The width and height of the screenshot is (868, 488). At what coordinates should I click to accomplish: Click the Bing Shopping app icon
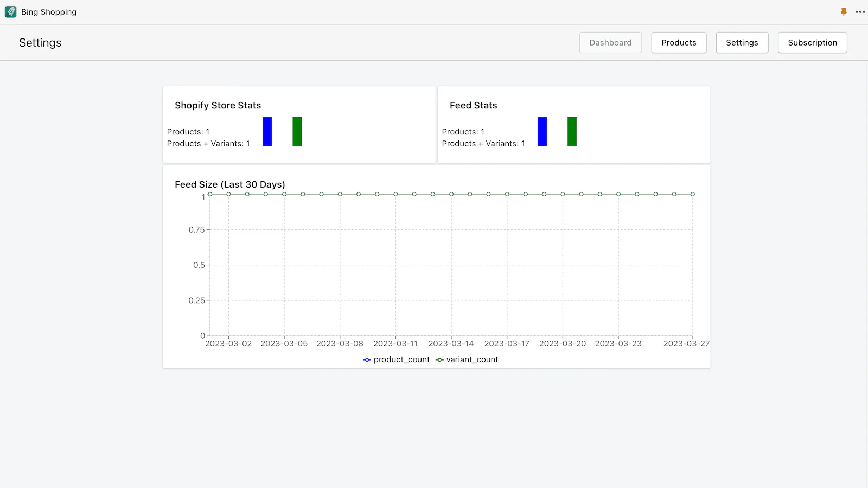[x=10, y=11]
